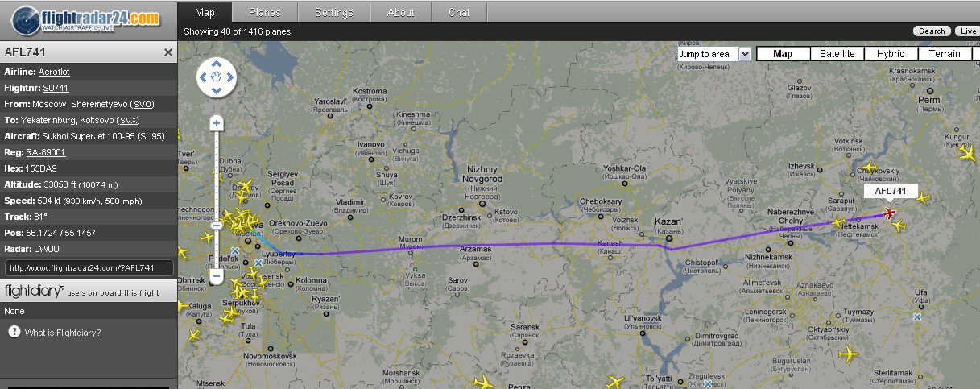This screenshot has width=980, height=389.
Task: Open the Jump to area dropdown
Action: [x=713, y=54]
